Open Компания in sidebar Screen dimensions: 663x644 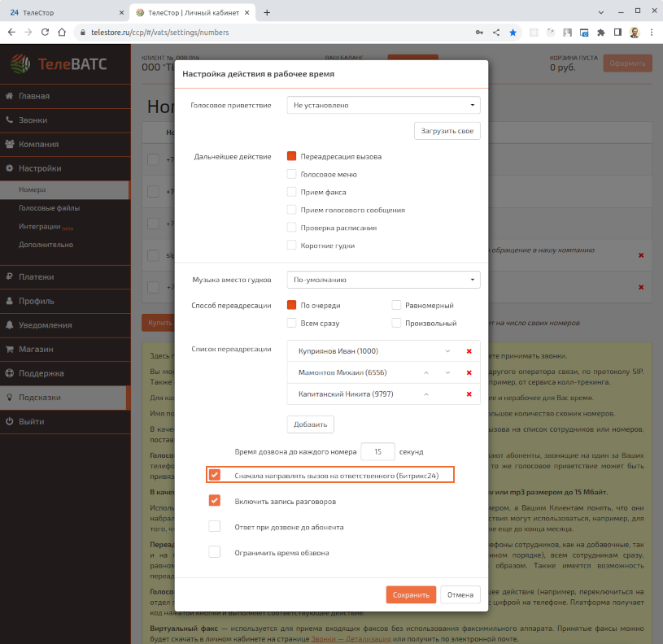(65, 145)
